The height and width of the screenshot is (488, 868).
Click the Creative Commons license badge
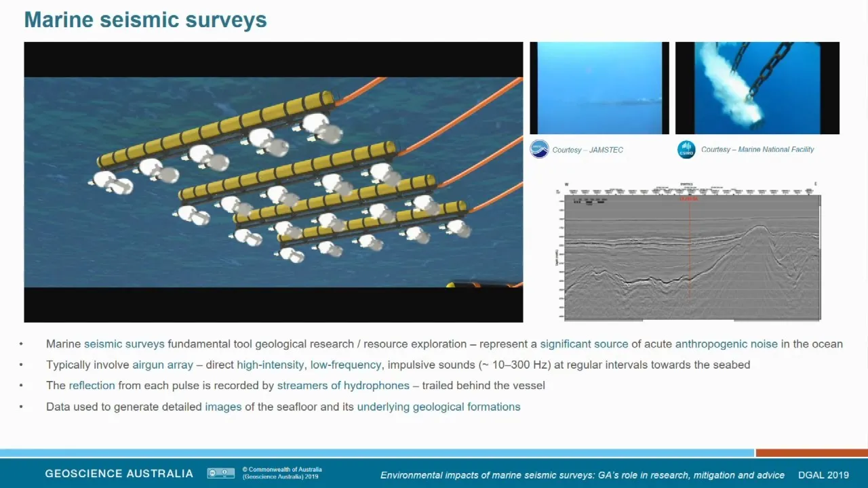[221, 474]
